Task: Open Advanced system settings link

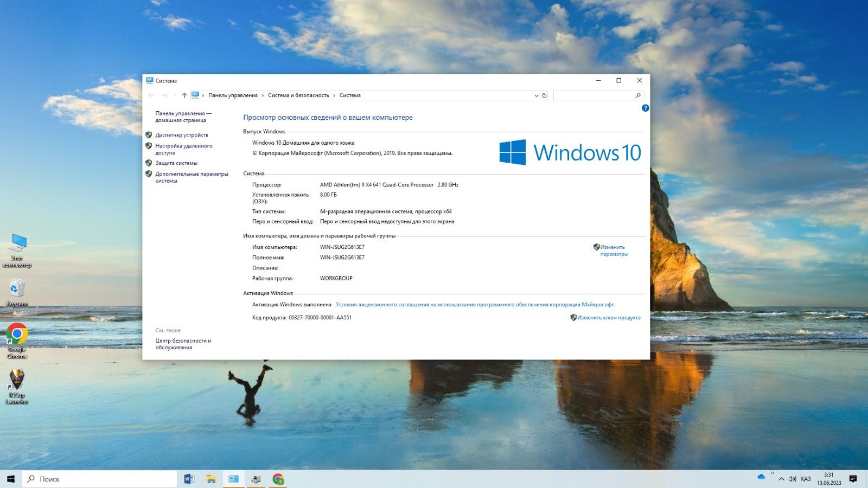Action: pos(192,177)
